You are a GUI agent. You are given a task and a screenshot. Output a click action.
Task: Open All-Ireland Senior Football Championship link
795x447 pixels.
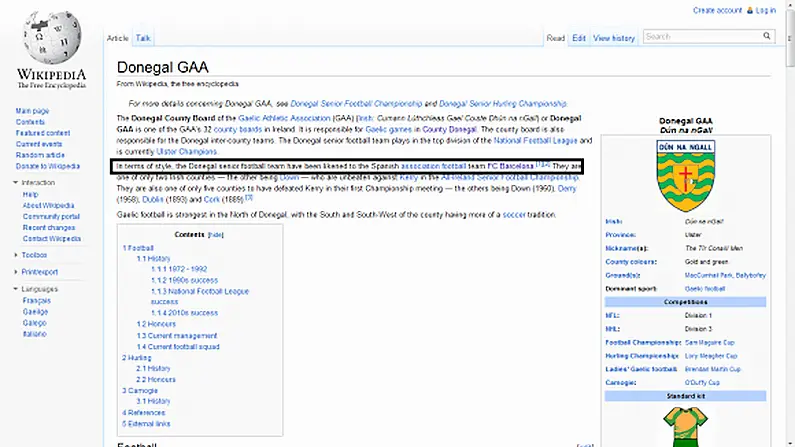point(509,177)
